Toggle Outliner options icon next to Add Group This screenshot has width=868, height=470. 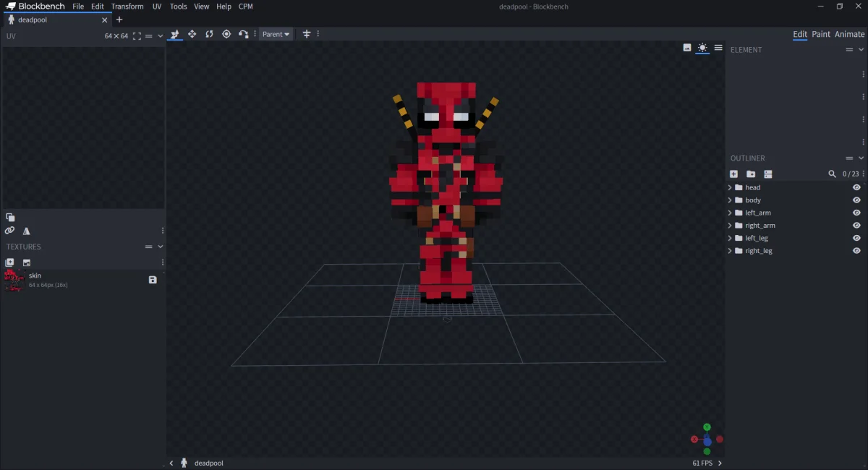pos(768,174)
